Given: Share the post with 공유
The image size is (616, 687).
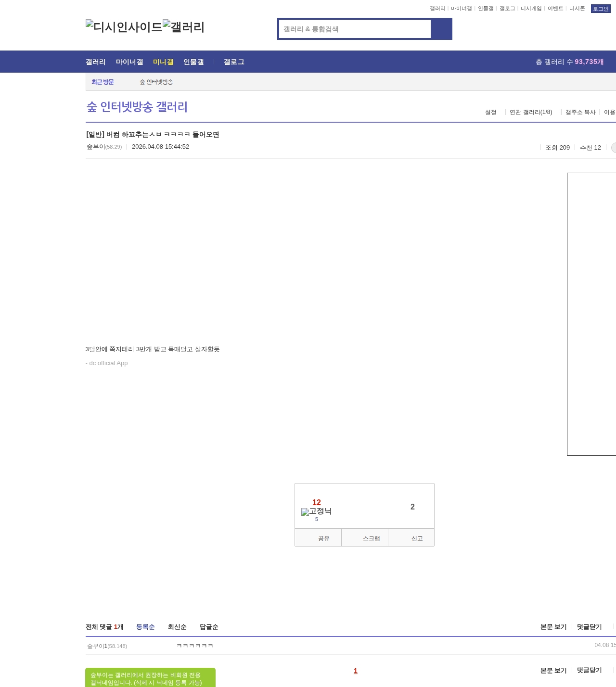Looking at the screenshot, I should tap(318, 538).
